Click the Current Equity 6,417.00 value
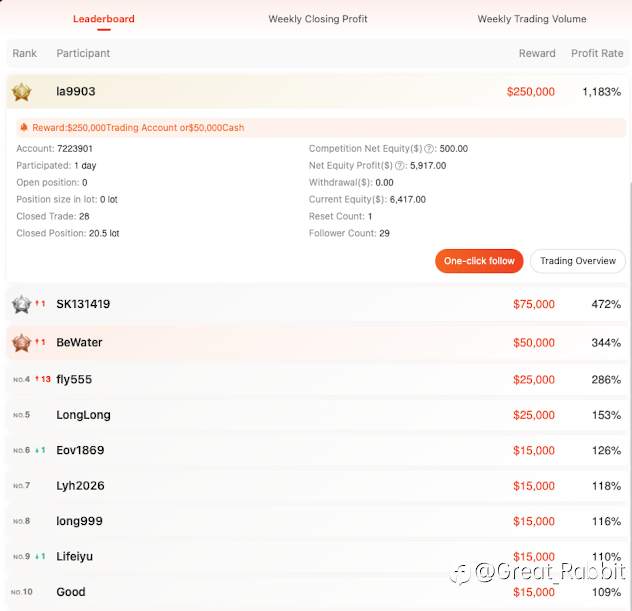The width and height of the screenshot is (632, 611). pyautogui.click(x=407, y=200)
